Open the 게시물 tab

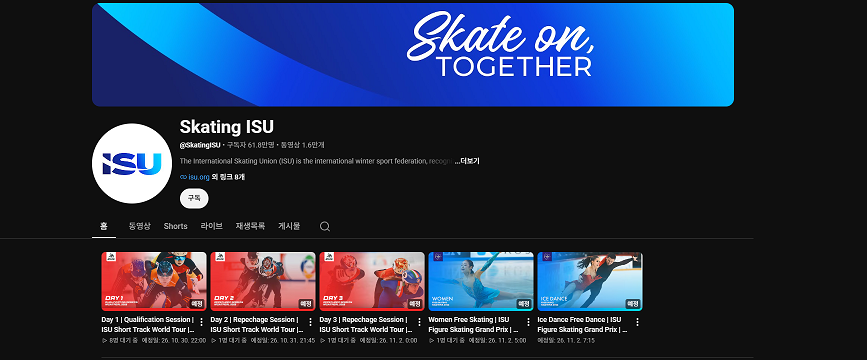[289, 226]
